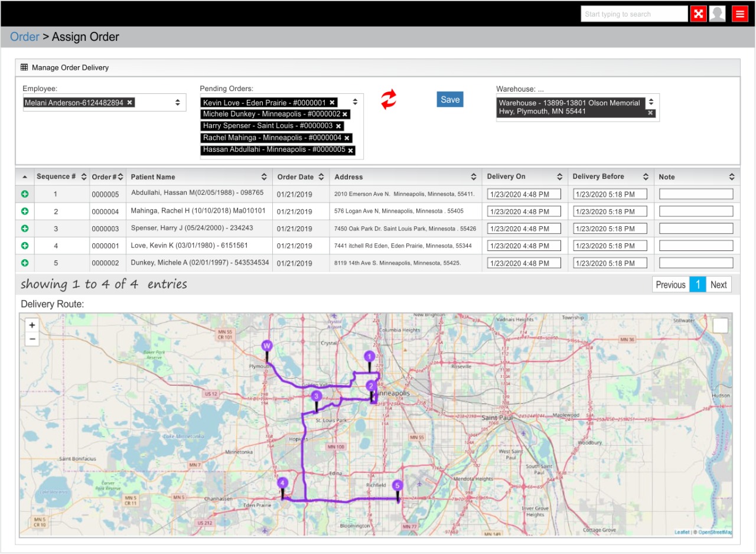Click map marker number 5
This screenshot has height=554, width=756.
[x=397, y=490]
